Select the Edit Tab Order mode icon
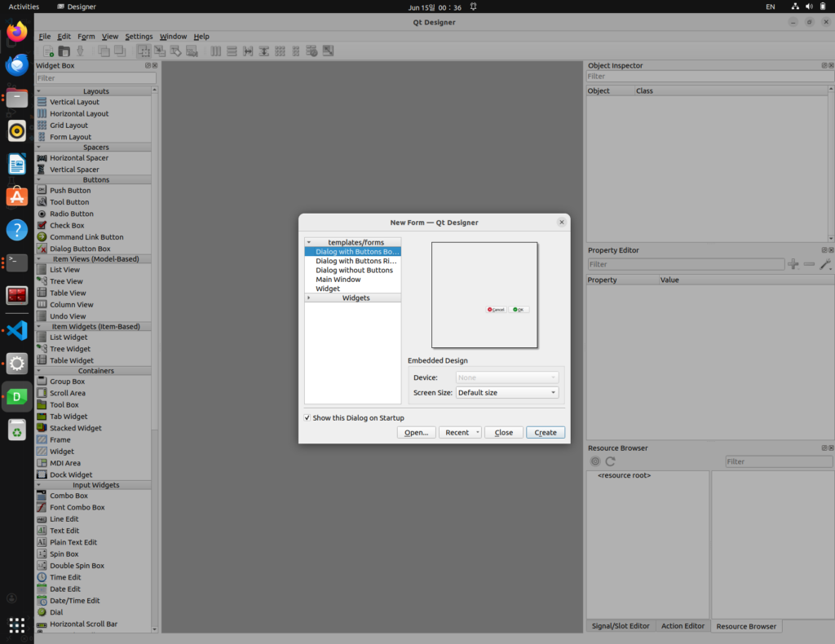 coord(192,51)
